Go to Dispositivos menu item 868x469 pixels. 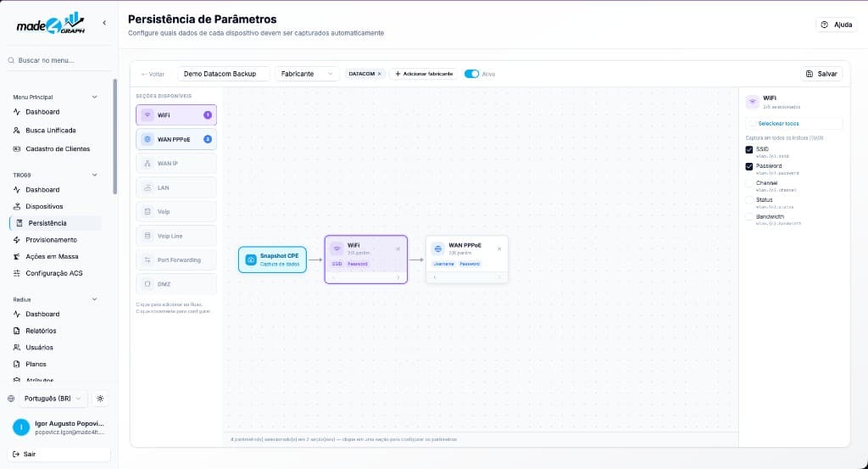44,207
